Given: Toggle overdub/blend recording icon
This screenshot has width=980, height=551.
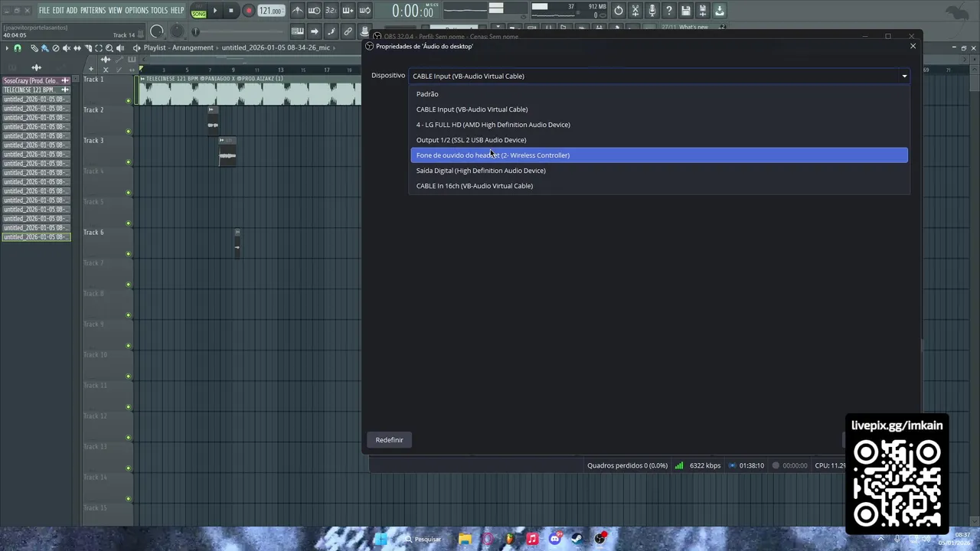Looking at the screenshot, I should click(348, 11).
